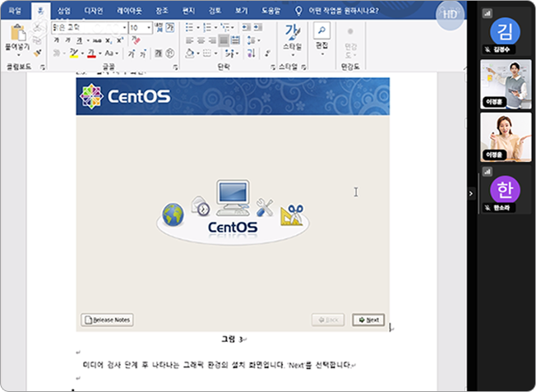The image size is (536, 392).
Task: Switch to the Insert (삽입) tab
Action: click(x=63, y=11)
